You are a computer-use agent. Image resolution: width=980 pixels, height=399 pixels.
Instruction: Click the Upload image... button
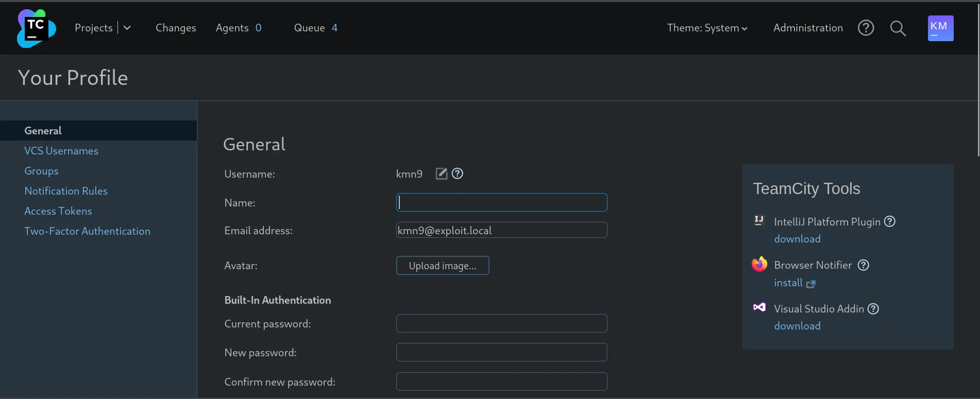pos(443,266)
